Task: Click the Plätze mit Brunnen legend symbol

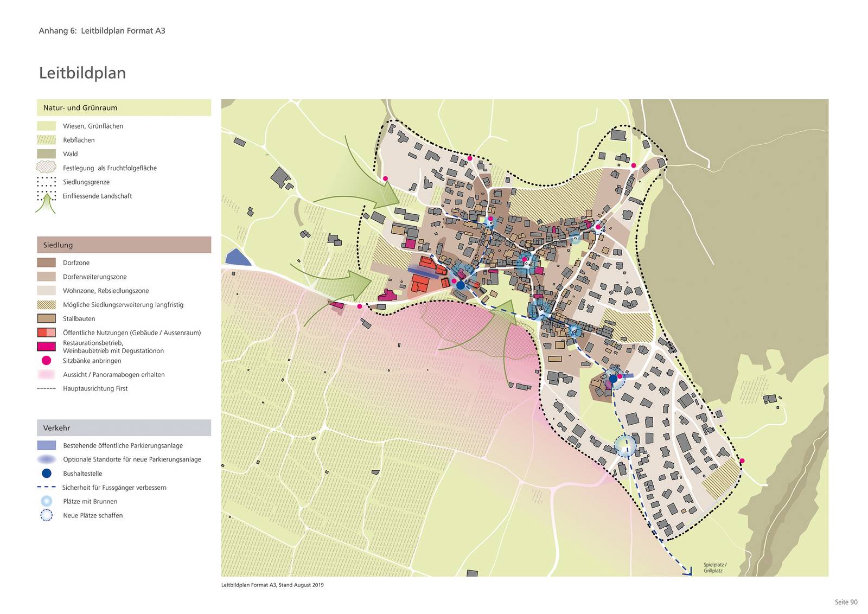Action: 47,502
